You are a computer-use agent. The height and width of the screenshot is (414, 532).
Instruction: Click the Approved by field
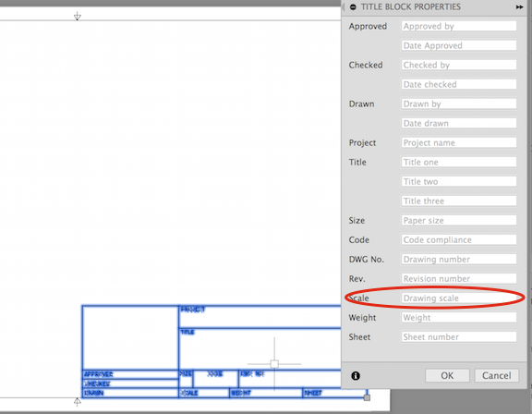pos(459,26)
